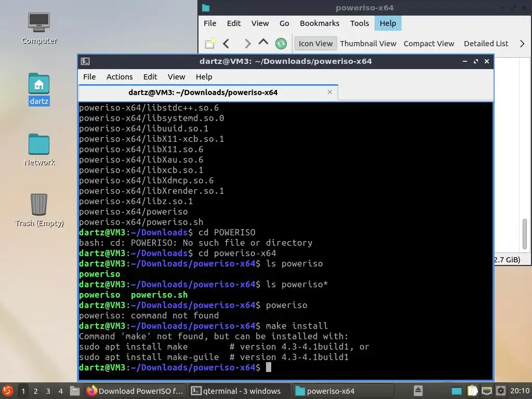
Task: Minimize the qterminal window
Action: click(465, 61)
